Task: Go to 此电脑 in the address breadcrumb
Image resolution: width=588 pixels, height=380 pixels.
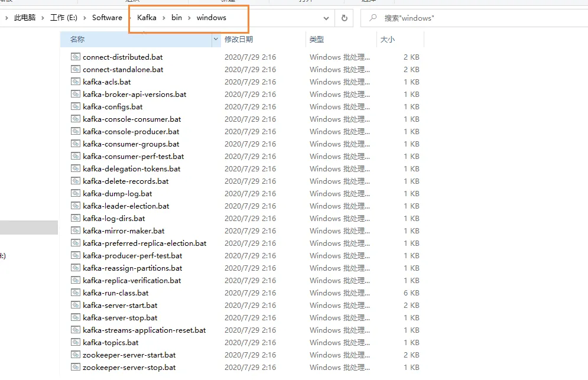Action: [x=25, y=18]
